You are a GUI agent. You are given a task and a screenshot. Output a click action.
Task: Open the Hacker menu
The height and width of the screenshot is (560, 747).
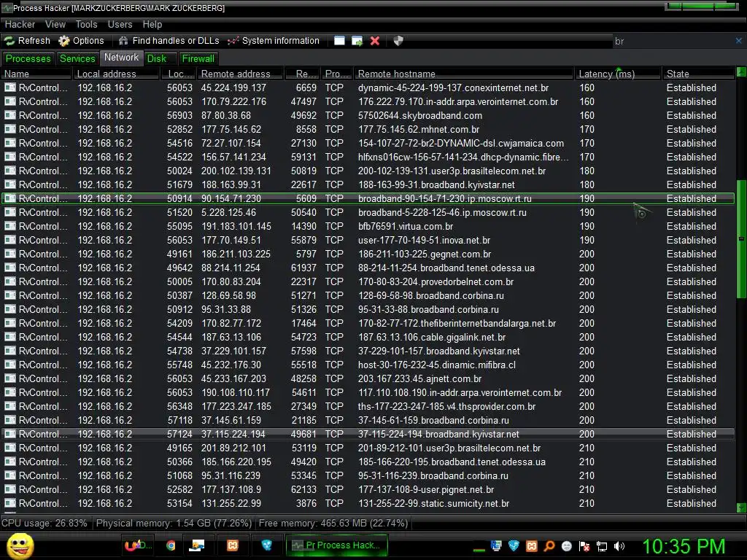click(x=20, y=24)
